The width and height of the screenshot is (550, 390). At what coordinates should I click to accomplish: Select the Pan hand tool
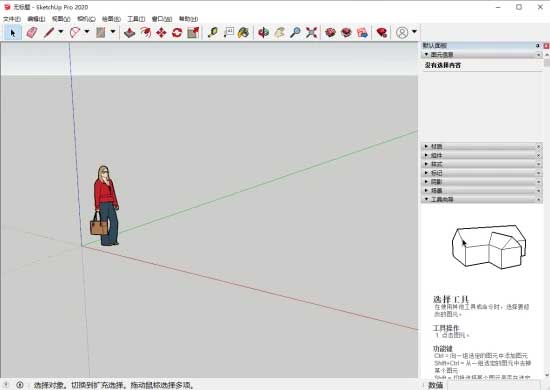279,33
